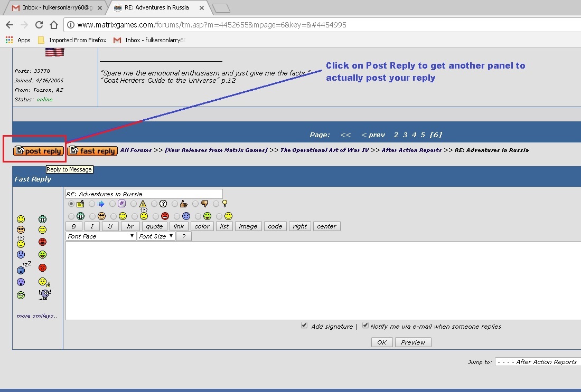Insert the pale green rolling-eyes smiley

pyautogui.click(x=21, y=295)
